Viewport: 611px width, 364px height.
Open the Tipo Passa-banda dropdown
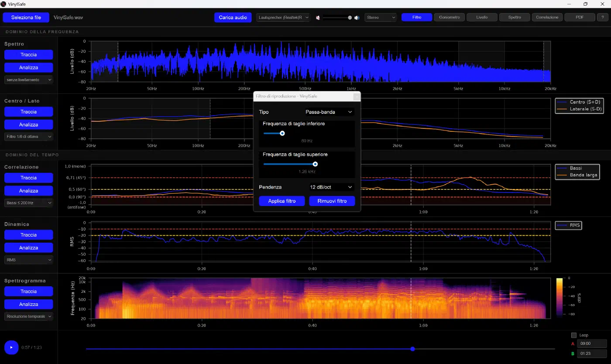(329, 112)
